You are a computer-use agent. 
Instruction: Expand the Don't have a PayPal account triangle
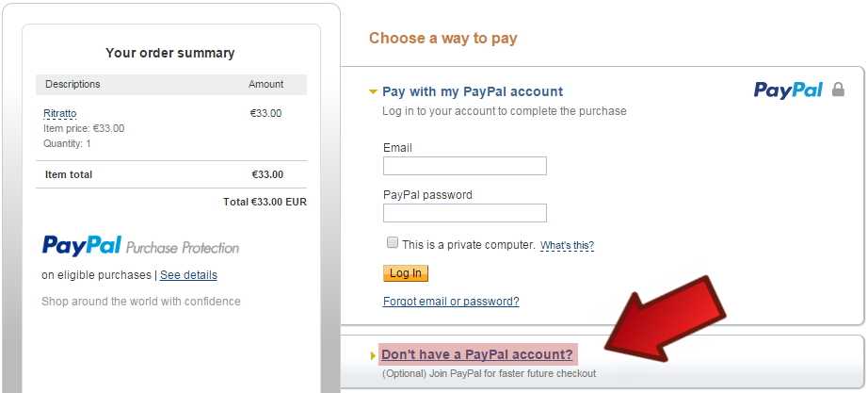pyautogui.click(x=373, y=355)
